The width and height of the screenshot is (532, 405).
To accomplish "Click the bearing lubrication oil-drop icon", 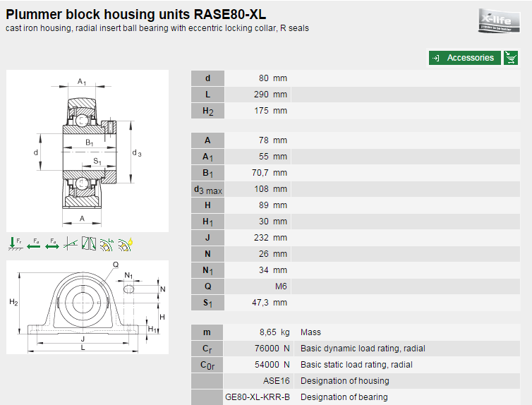I will pos(126,243).
